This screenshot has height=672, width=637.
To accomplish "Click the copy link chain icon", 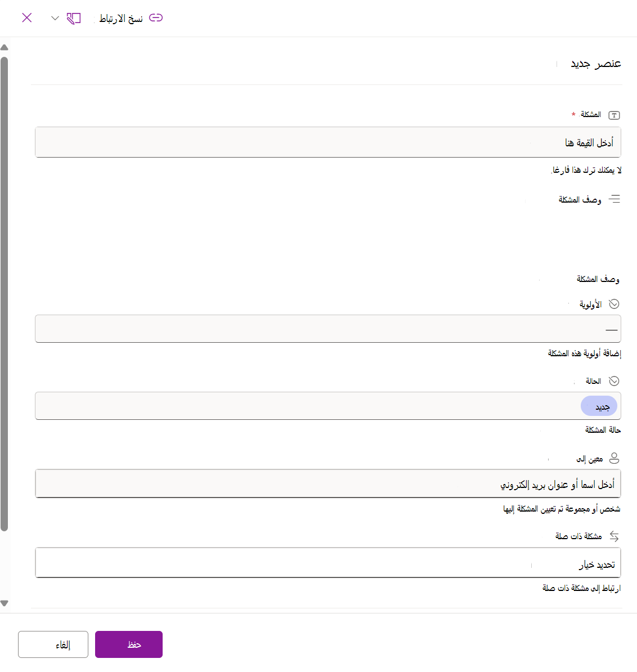I will pyautogui.click(x=156, y=17).
